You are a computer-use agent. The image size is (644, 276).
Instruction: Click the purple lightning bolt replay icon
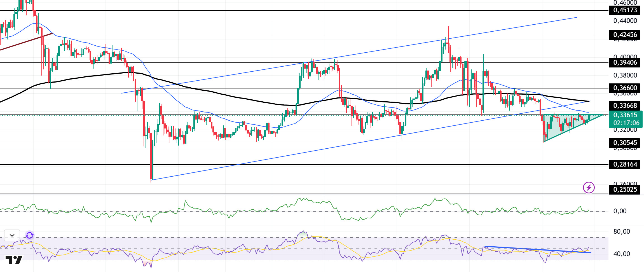(x=589, y=188)
